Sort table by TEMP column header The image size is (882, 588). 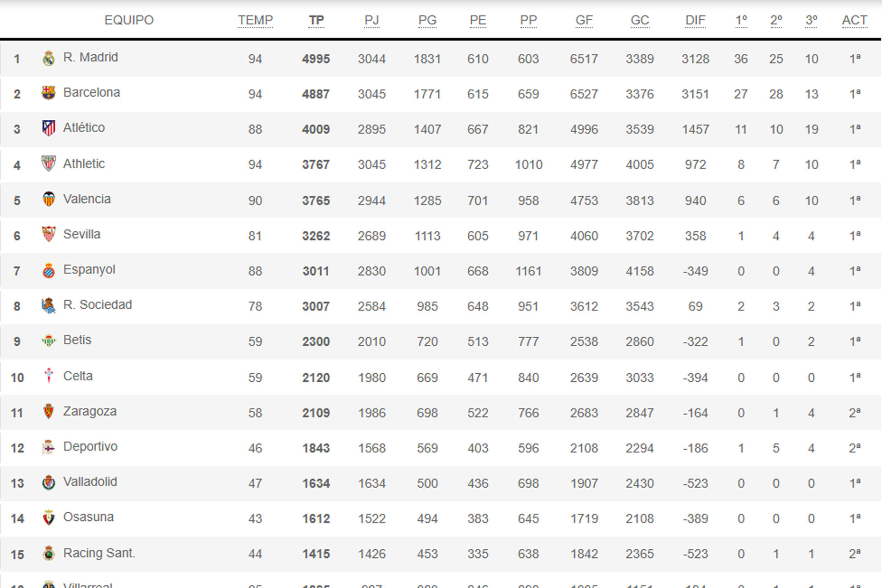tap(255, 20)
